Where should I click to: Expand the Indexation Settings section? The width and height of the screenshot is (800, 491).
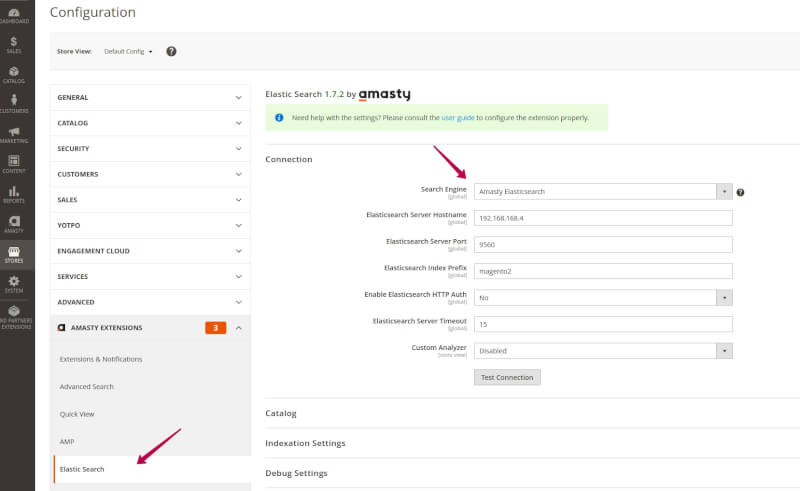305,443
